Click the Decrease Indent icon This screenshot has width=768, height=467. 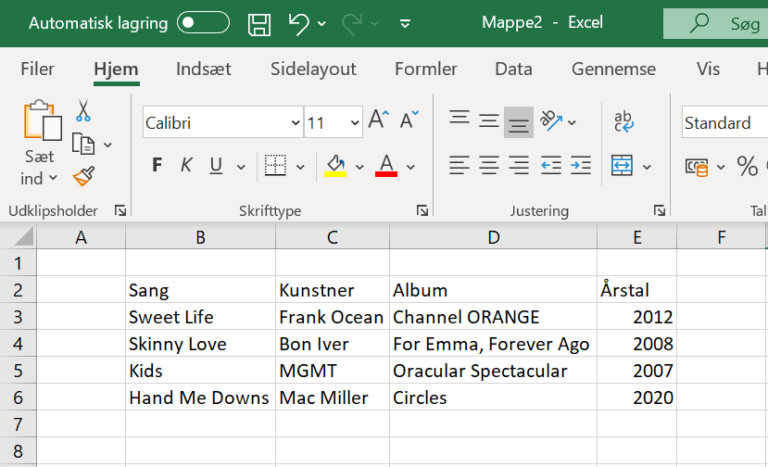coord(551,166)
